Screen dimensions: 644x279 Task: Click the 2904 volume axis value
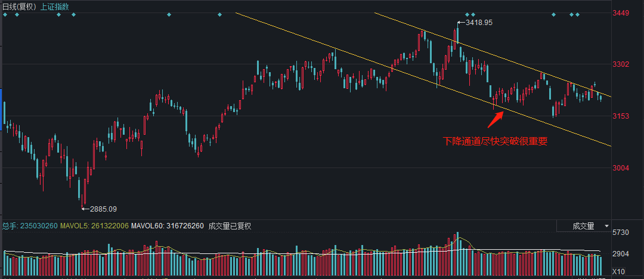[621, 254]
